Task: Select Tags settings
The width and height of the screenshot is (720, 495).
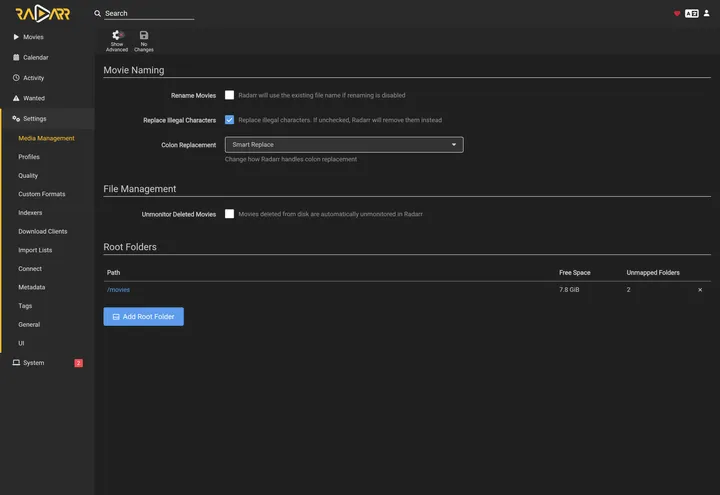Action: pos(25,306)
